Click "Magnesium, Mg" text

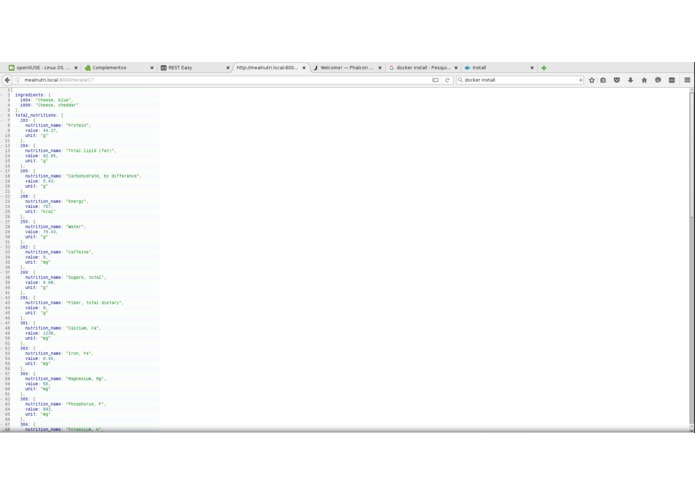[86, 379]
